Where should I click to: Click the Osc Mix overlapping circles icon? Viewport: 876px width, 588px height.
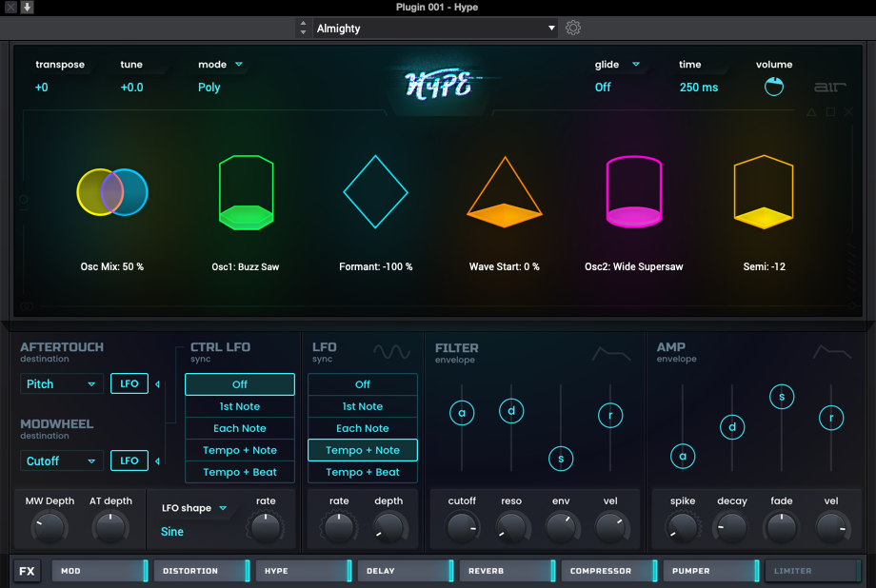[x=113, y=190]
